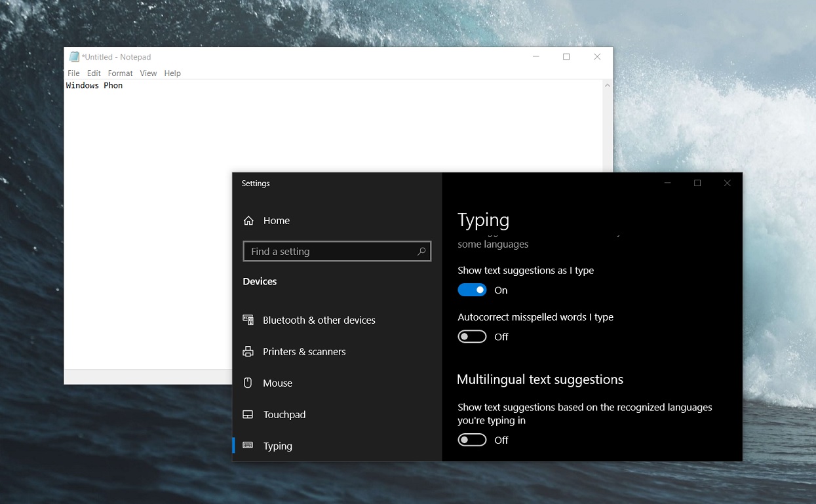This screenshot has width=816, height=504.
Task: Click the 'Devices' section heading in sidebar
Action: [x=260, y=281]
